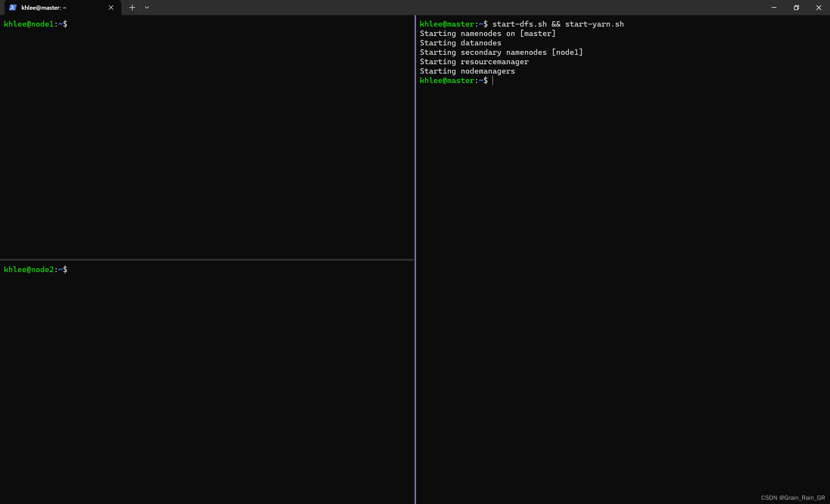Expand the new tab profile dropdown

coord(147,7)
